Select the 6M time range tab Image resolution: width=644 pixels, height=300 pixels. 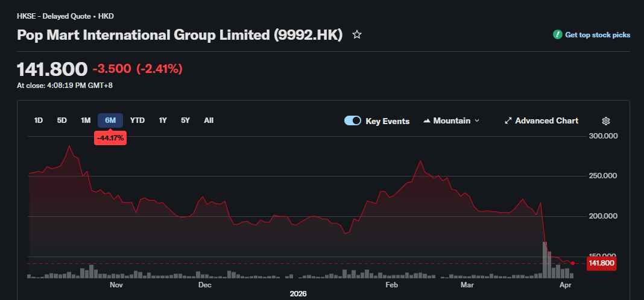coord(110,120)
